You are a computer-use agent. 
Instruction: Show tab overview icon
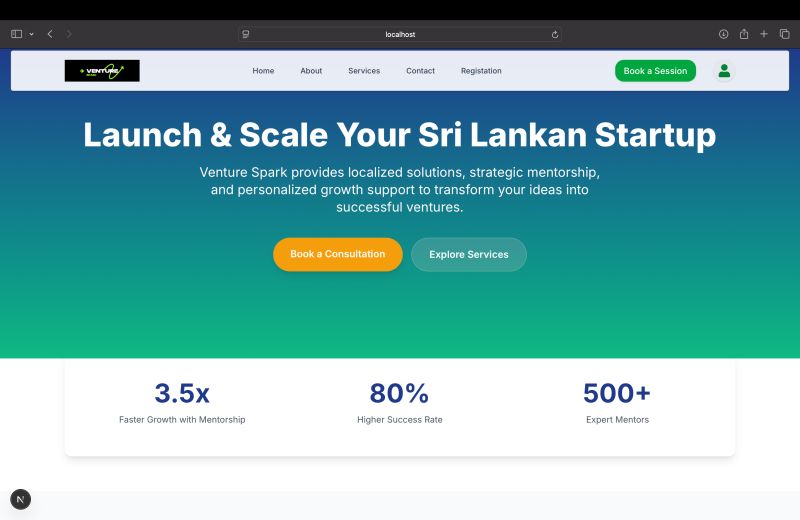(785, 34)
